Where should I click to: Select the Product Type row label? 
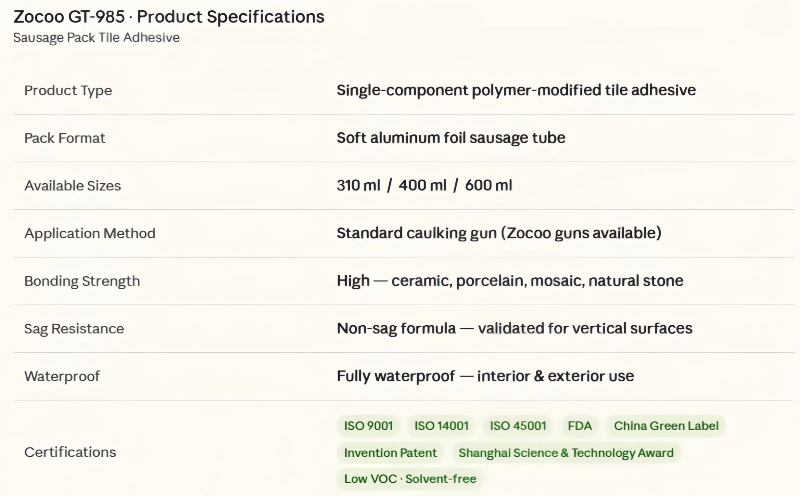[68, 90]
